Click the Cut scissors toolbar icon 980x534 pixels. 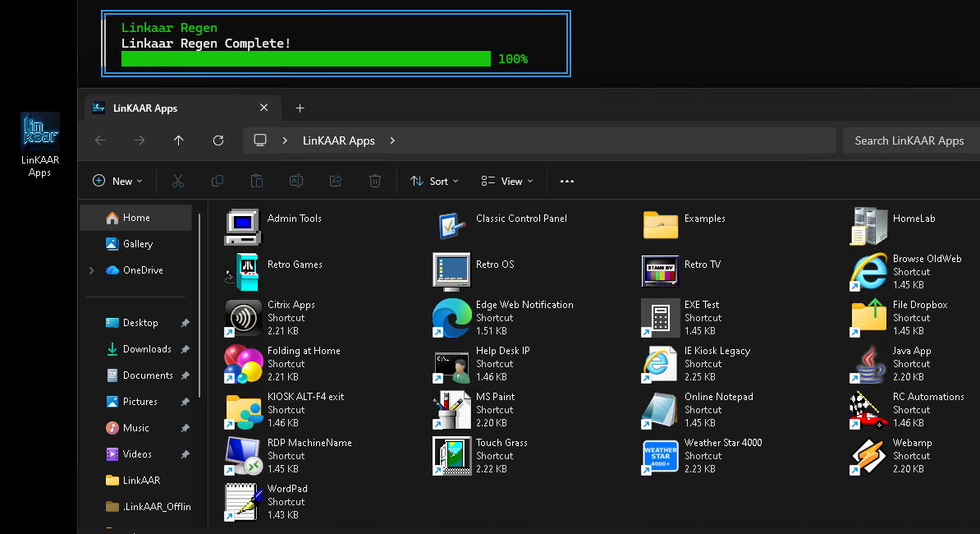tap(178, 182)
